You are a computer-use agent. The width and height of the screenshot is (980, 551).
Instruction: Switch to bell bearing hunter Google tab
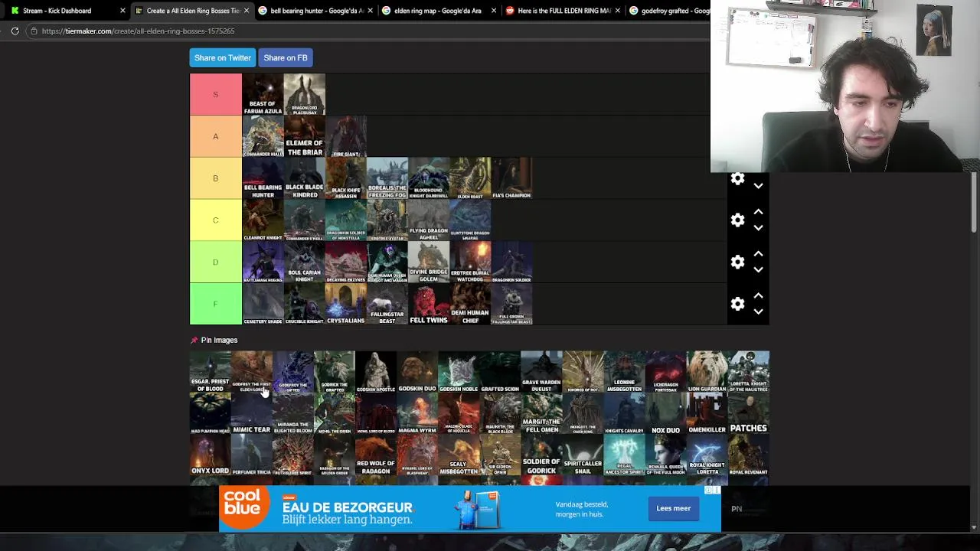pos(315,11)
